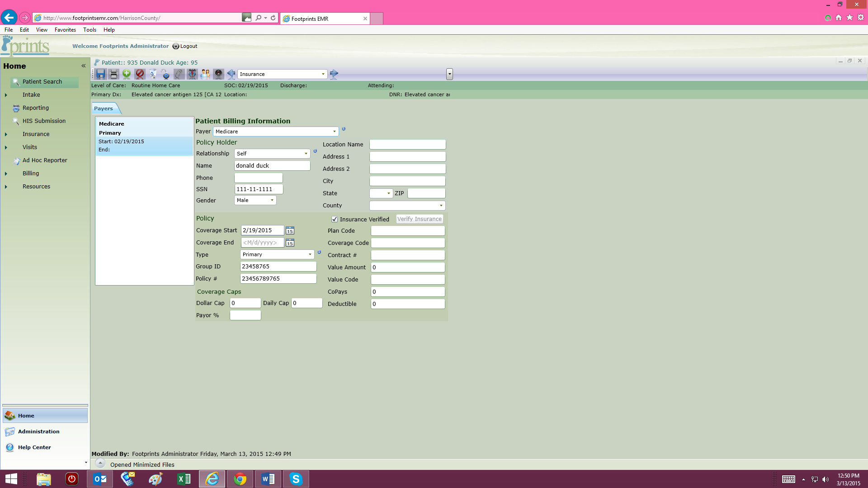Open the Payer dropdown showing Medicare
Screen dimensions: 868x488
click(334, 131)
